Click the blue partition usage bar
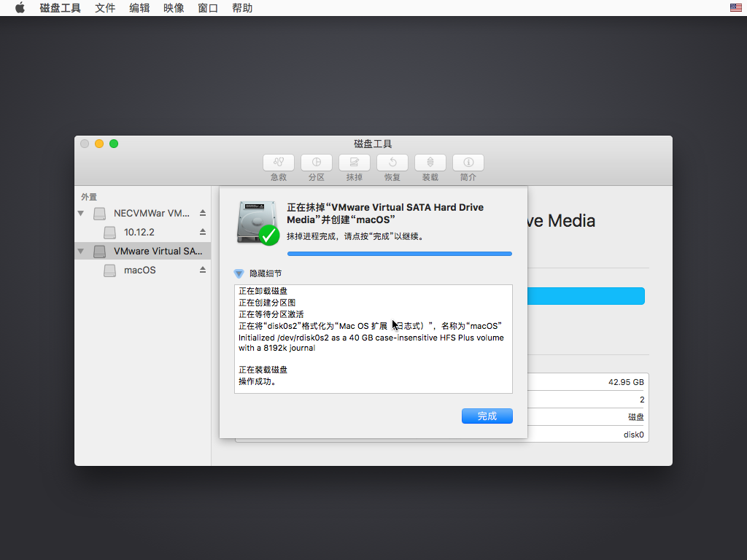 (586, 296)
